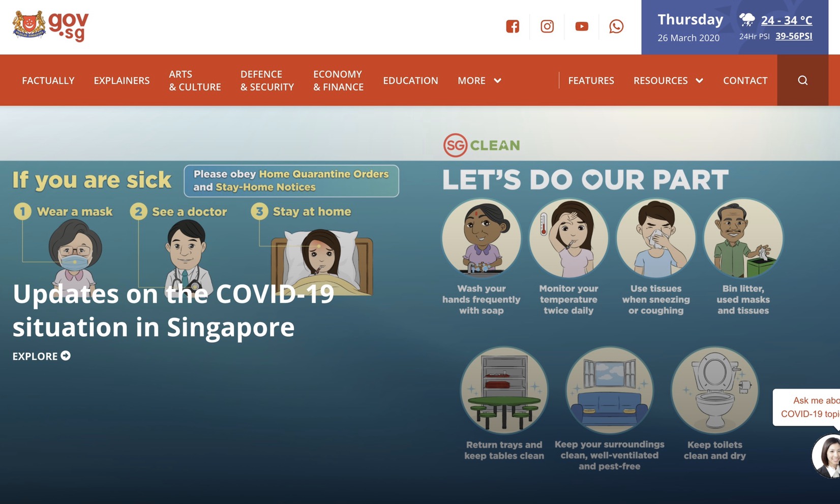Open the WhatsApp social icon
The height and width of the screenshot is (504, 840).
(x=616, y=26)
